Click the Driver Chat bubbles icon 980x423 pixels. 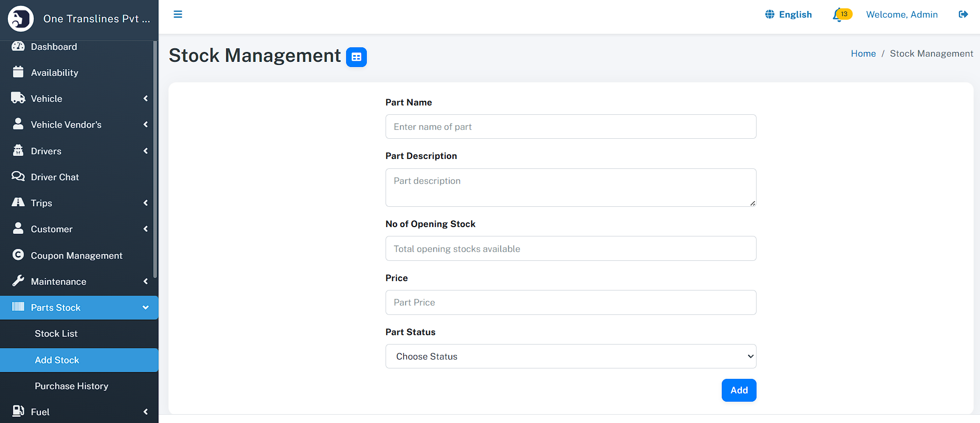(x=18, y=177)
